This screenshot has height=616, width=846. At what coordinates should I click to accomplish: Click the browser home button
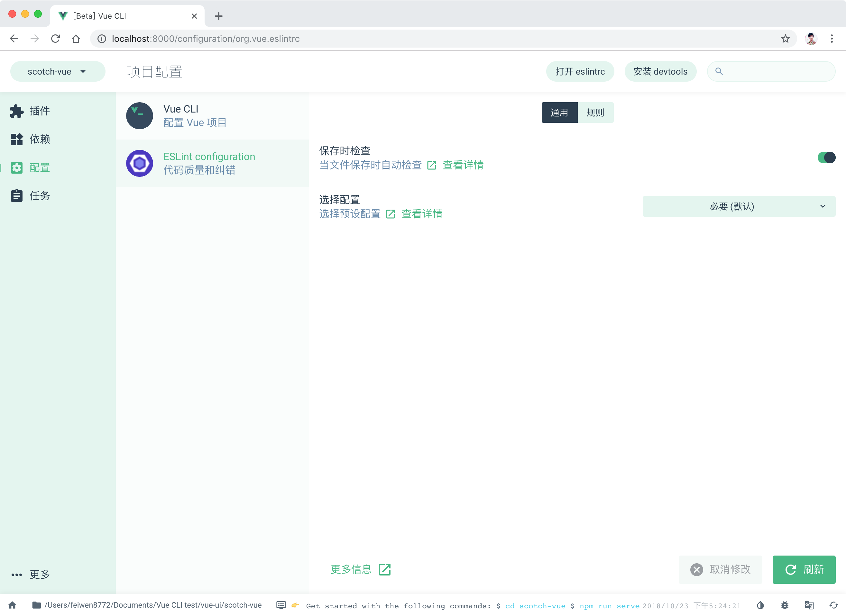[76, 38]
